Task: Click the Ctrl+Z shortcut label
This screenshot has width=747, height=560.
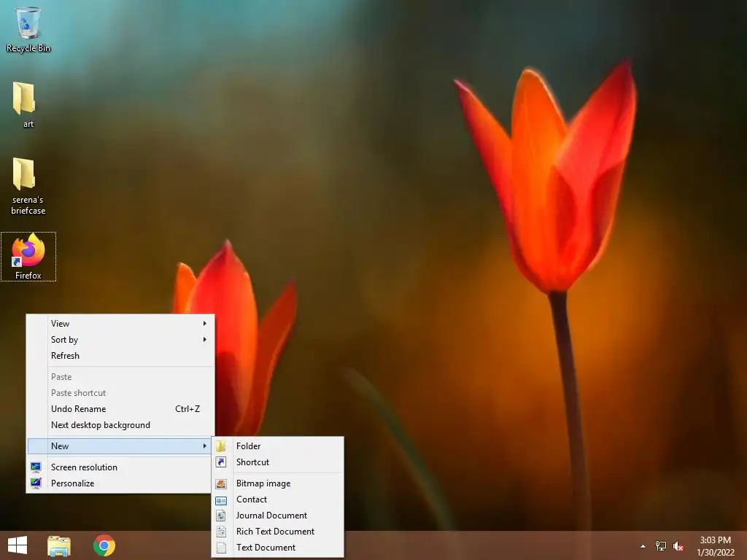Action: 187,409
